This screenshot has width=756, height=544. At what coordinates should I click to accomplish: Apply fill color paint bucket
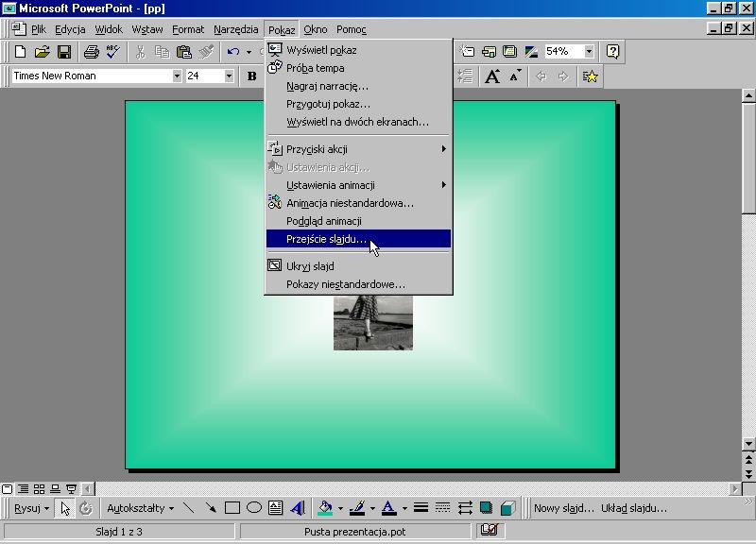tap(325, 508)
